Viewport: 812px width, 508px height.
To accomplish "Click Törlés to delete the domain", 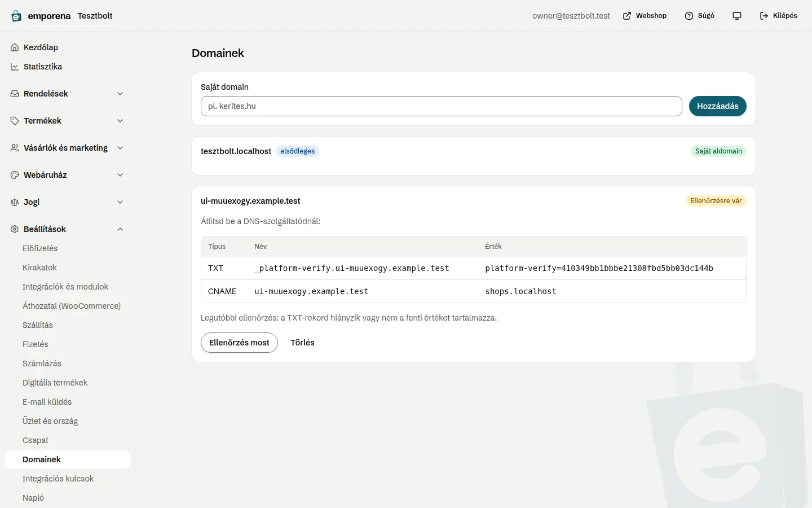I will (302, 343).
